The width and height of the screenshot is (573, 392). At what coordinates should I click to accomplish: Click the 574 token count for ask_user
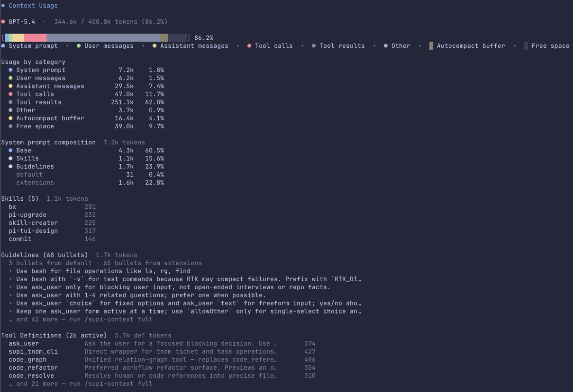310,344
